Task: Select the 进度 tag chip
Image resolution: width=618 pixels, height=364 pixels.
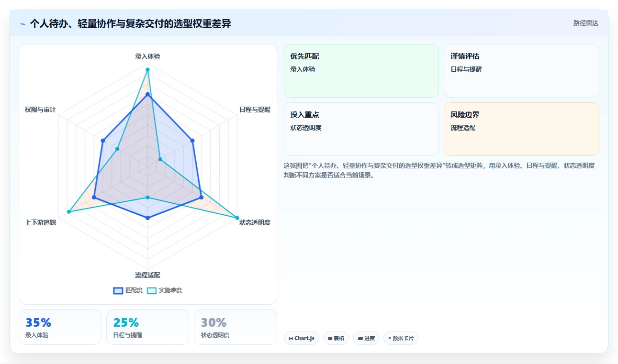Action: click(x=366, y=338)
